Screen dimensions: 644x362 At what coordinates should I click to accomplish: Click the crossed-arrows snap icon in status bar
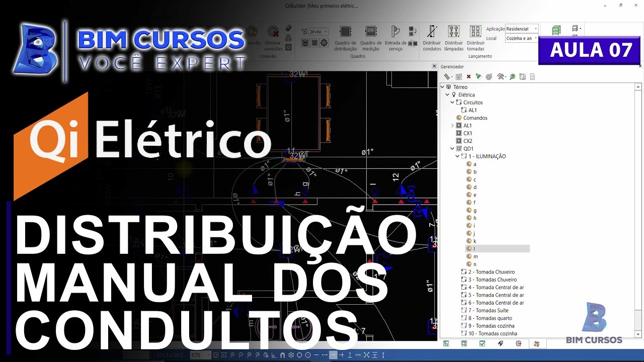point(366,355)
